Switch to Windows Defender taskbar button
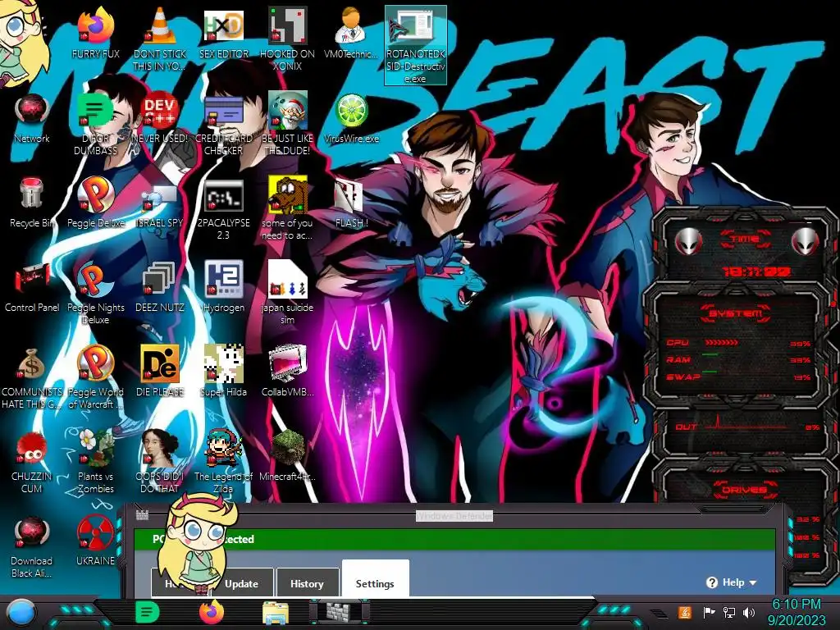This screenshot has width=840, height=630. [340, 612]
